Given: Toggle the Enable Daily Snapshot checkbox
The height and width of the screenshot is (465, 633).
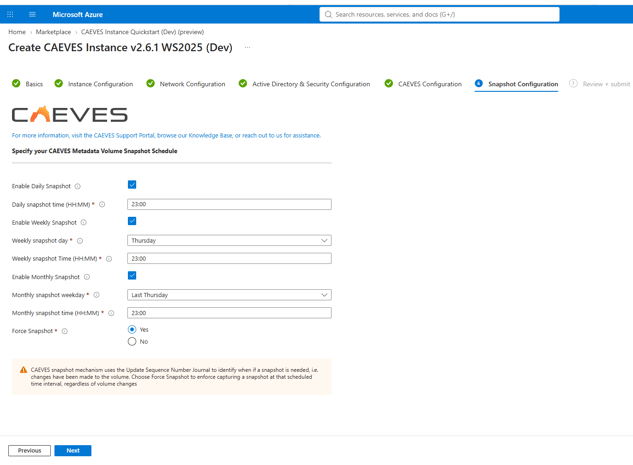Looking at the screenshot, I should click(132, 185).
